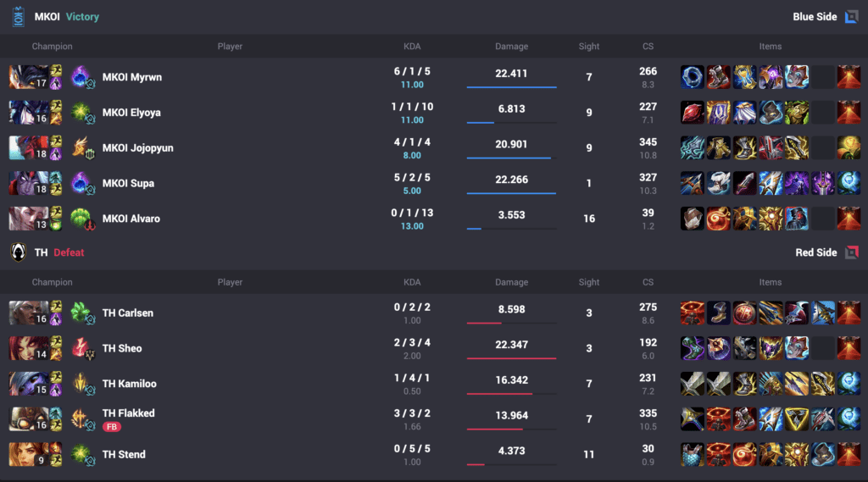Viewport: 868px width, 482px height.
Task: Click the TH team logo icon
Action: (x=18, y=252)
